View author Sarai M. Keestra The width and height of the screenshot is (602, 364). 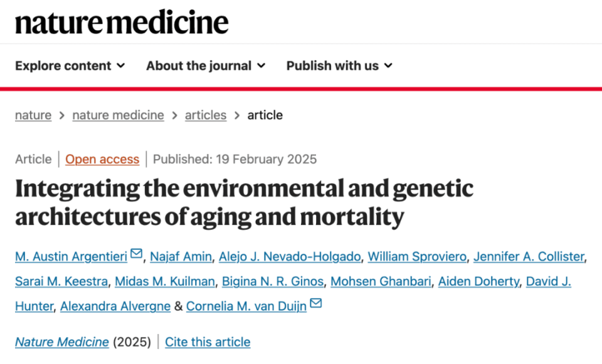[61, 281]
